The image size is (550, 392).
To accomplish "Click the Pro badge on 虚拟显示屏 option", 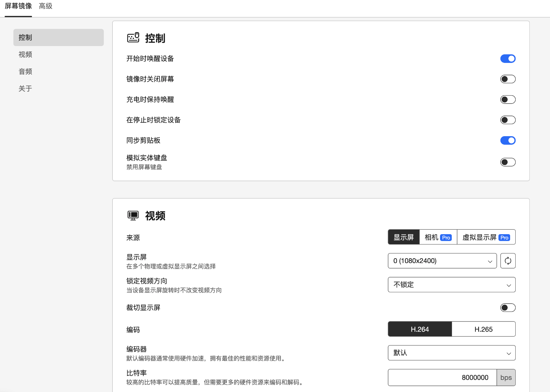I will pyautogui.click(x=504, y=238).
